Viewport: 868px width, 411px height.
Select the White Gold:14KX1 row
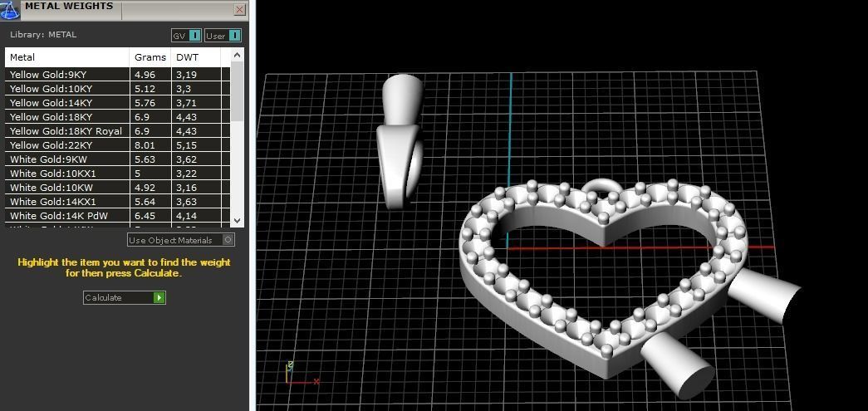coord(118,202)
